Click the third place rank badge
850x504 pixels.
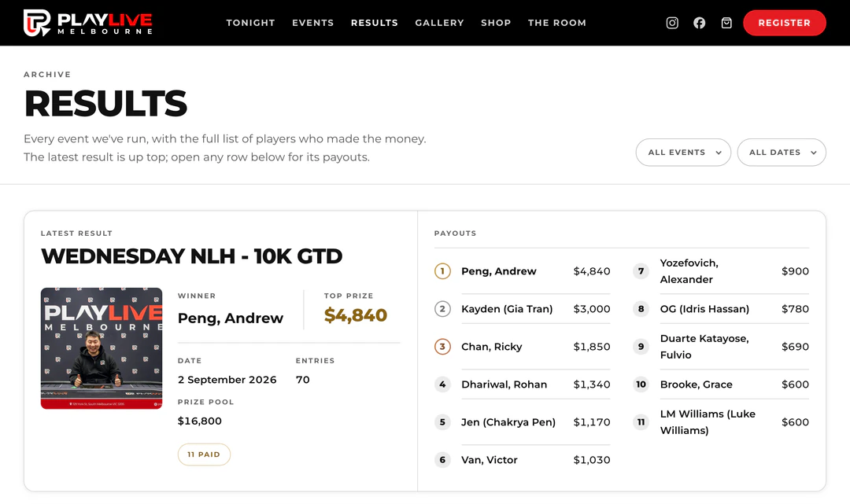[442, 347]
